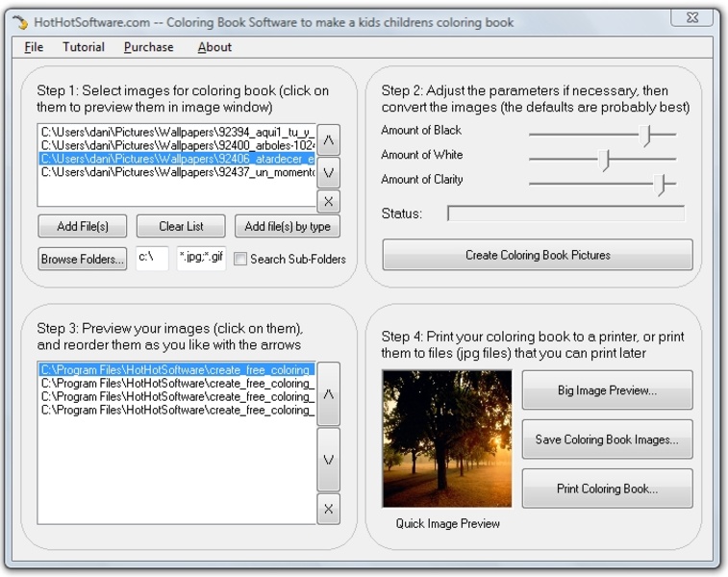
Task: Click the up arrow beside Step 1 list
Action: tap(329, 140)
